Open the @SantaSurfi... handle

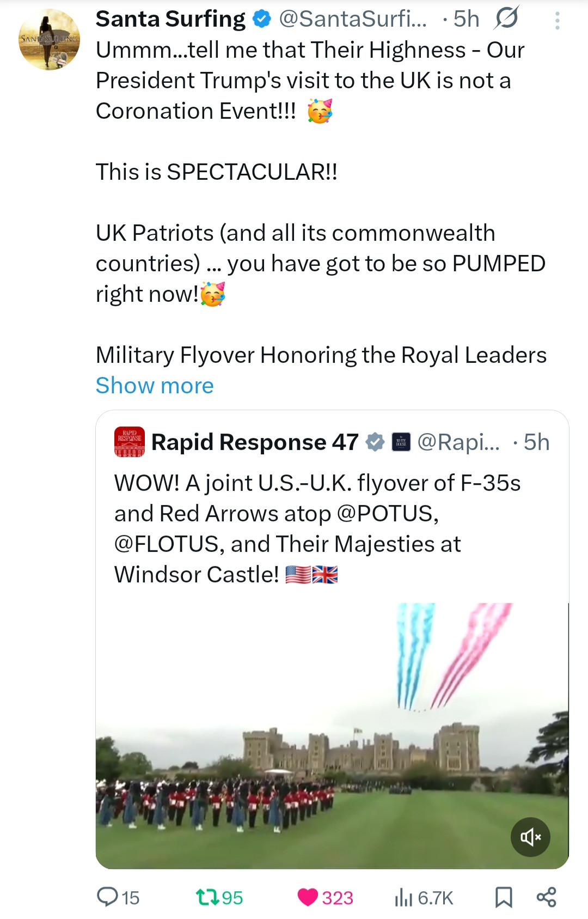[353, 19]
